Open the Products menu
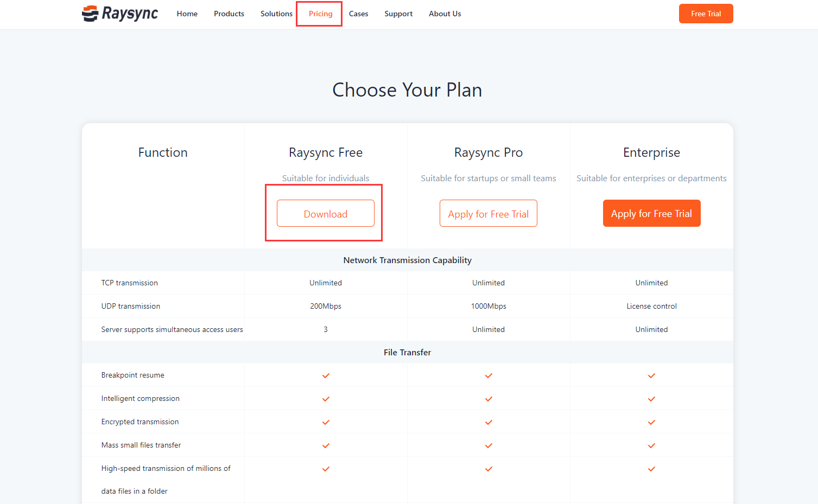Viewport: 818px width, 504px height. point(229,14)
